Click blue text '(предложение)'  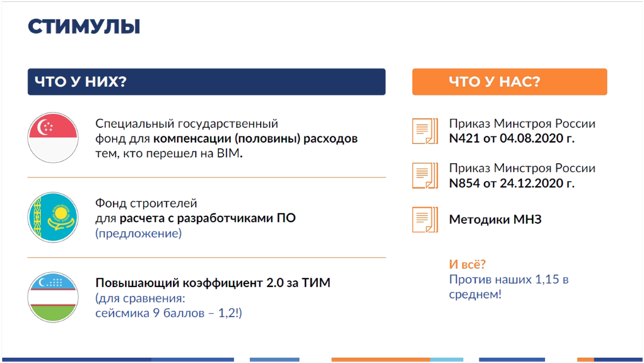[x=139, y=233]
